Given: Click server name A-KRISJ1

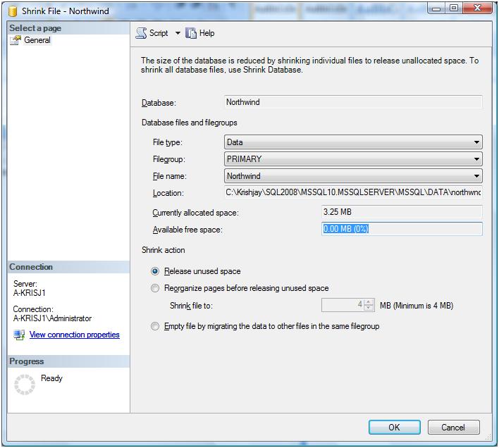Looking at the screenshot, I should (30, 293).
